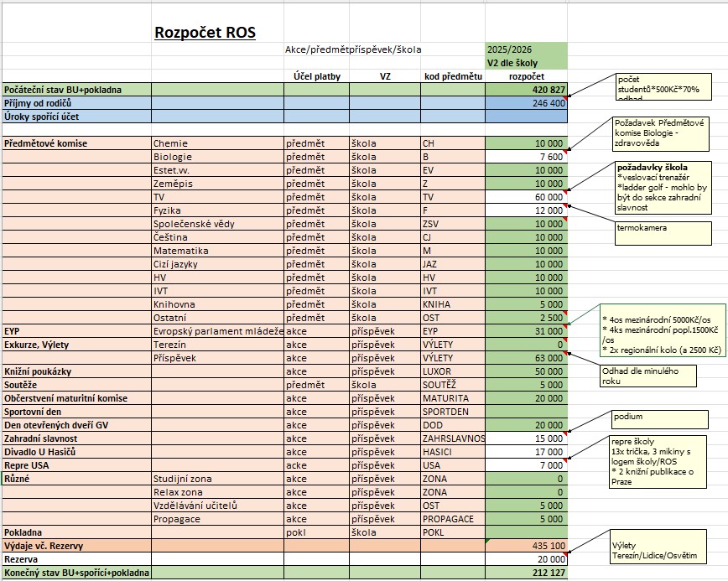
Task: Click the 'kod předmětu' column header cell
Action: (x=452, y=76)
